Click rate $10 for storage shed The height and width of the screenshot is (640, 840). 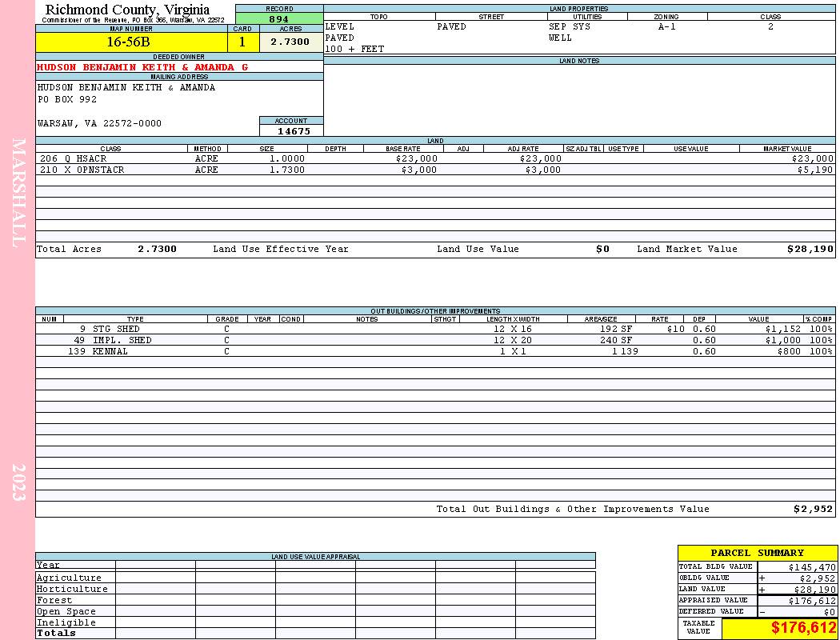pos(675,330)
